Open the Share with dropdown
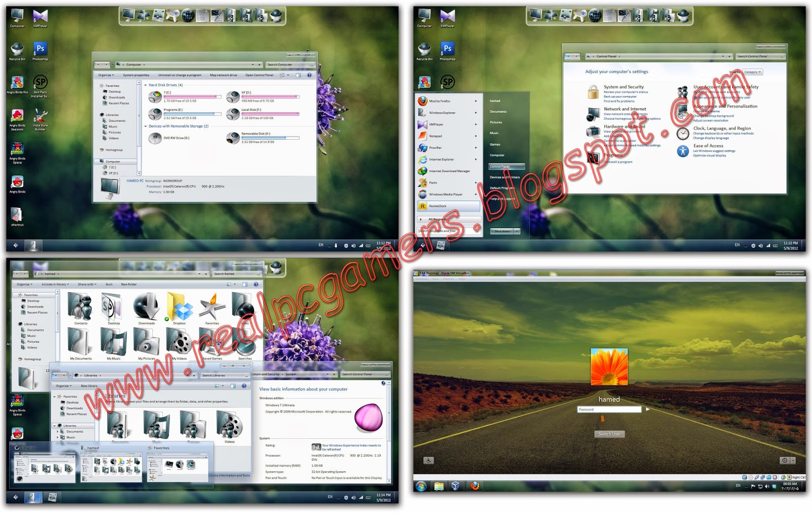The height and width of the screenshot is (513, 812). (x=87, y=284)
